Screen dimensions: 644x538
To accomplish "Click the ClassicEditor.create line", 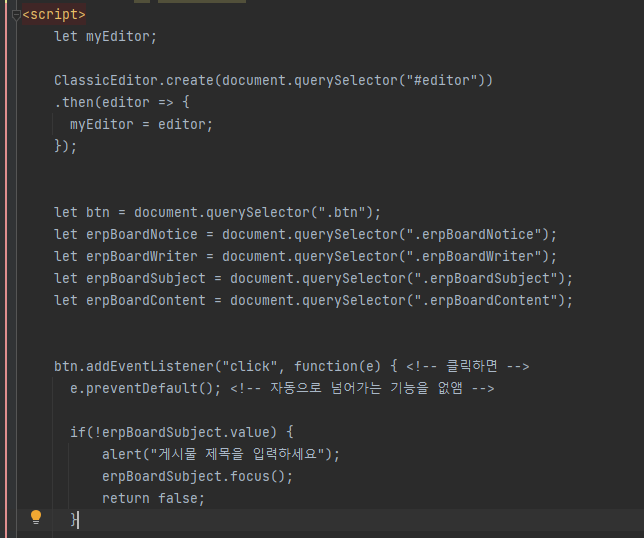I will click(273, 80).
